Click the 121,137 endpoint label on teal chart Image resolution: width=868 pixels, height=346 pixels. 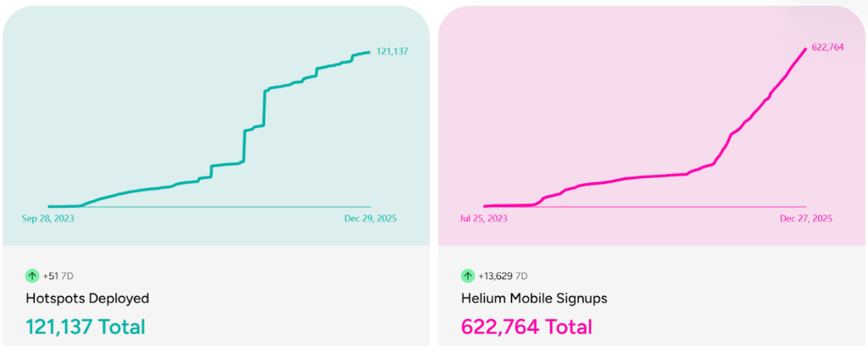[x=392, y=52]
